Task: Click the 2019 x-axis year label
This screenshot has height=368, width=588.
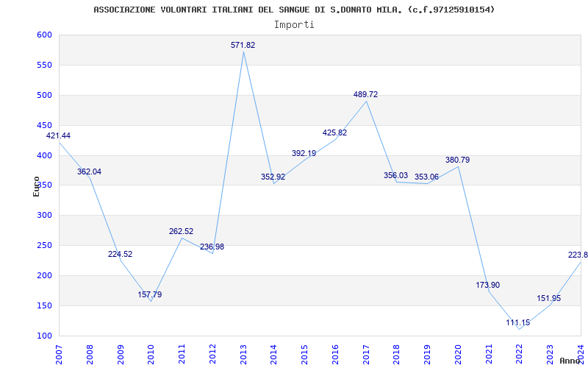Action: pyautogui.click(x=428, y=355)
